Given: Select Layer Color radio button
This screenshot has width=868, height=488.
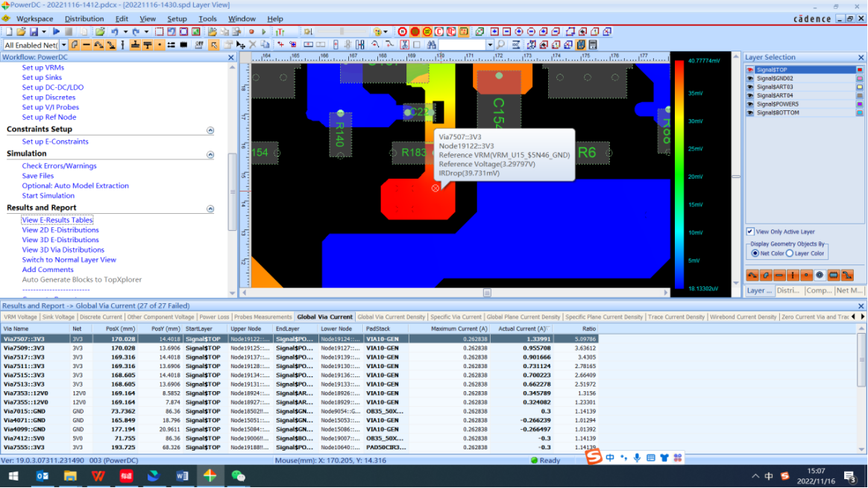Looking at the screenshot, I should pos(790,253).
